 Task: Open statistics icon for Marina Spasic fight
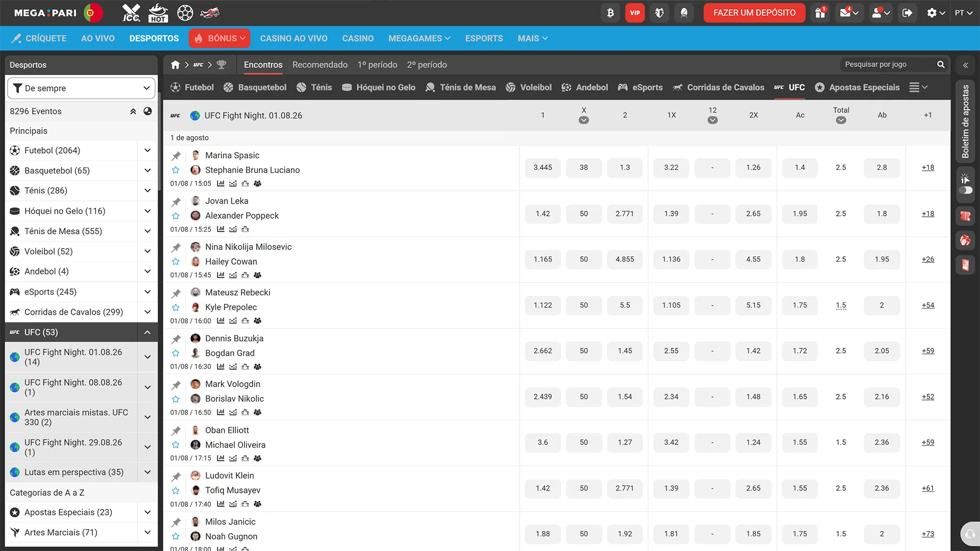tap(220, 184)
